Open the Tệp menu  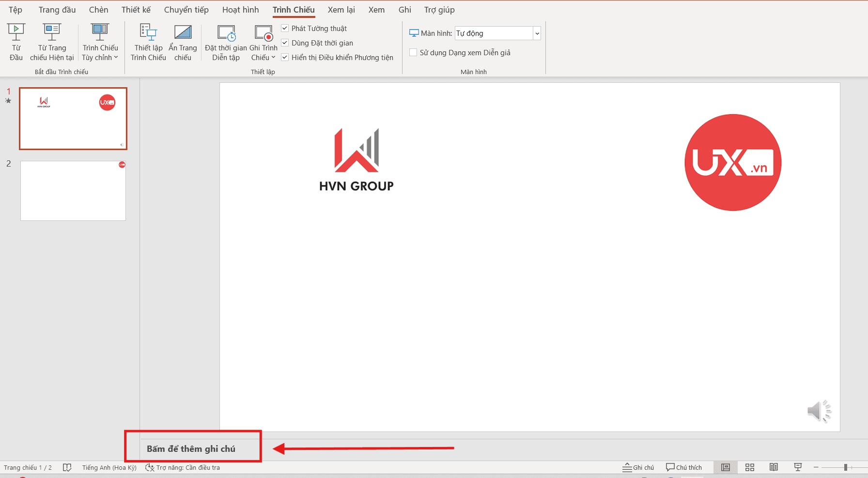point(15,9)
